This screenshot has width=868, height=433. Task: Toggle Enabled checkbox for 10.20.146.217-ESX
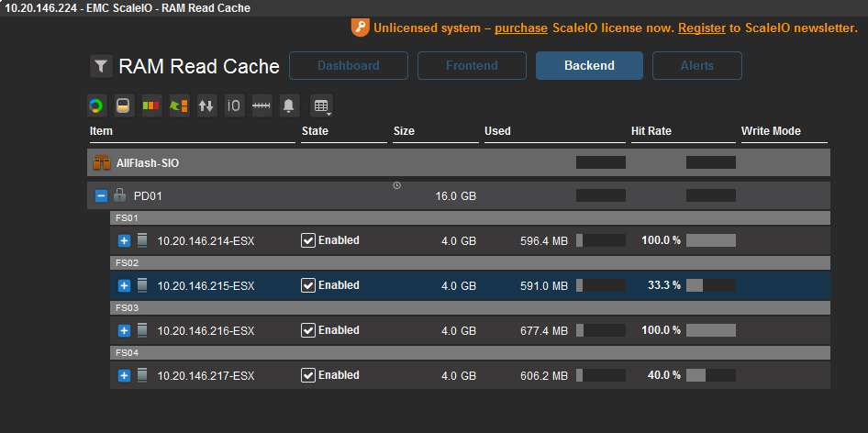[308, 375]
